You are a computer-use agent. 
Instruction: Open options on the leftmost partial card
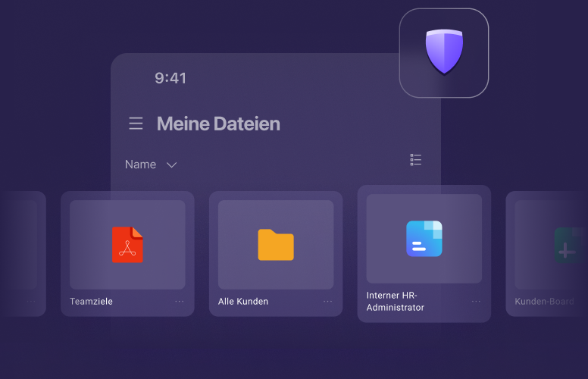point(32,301)
